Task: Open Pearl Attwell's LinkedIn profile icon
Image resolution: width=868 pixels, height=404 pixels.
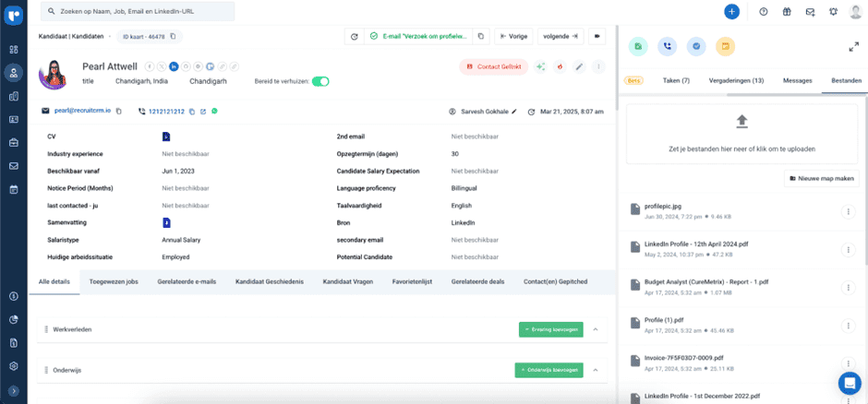Action: pyautogui.click(x=174, y=66)
